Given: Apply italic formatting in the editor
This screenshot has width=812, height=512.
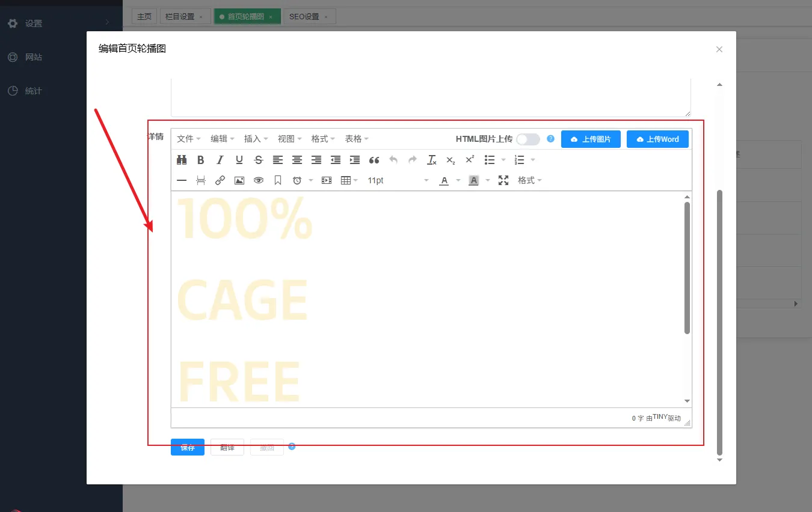Looking at the screenshot, I should click(220, 160).
